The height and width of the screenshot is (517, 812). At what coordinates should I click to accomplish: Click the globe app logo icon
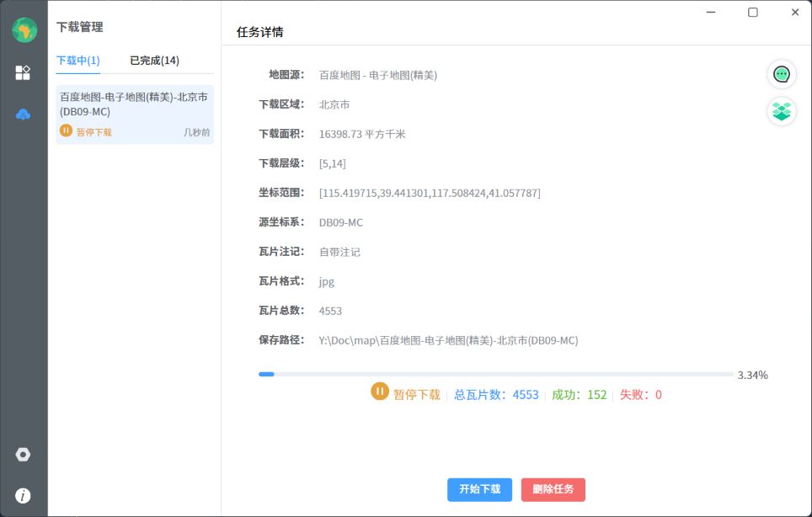pyautogui.click(x=24, y=30)
